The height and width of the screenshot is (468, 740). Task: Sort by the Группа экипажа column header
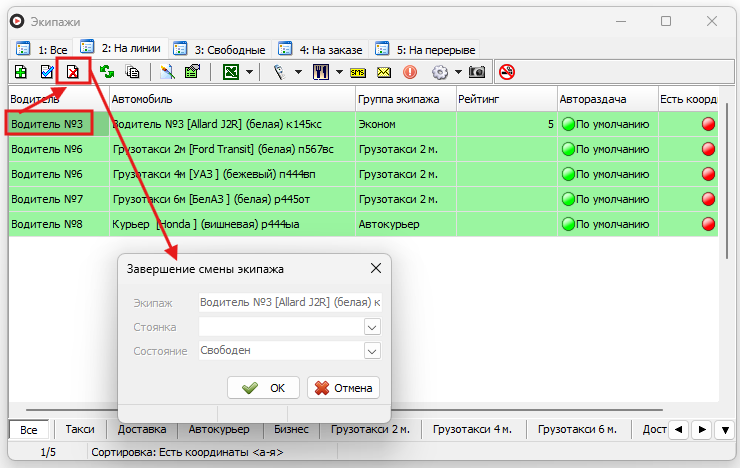coord(406,100)
